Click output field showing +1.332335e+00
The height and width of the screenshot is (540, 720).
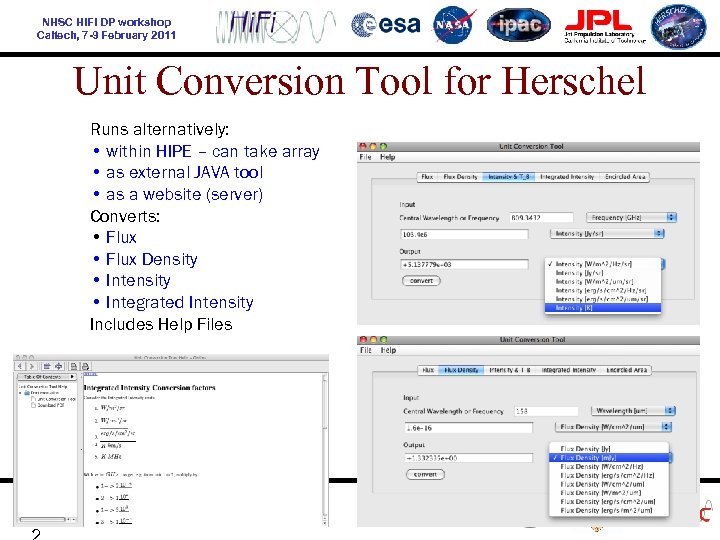tap(468, 458)
